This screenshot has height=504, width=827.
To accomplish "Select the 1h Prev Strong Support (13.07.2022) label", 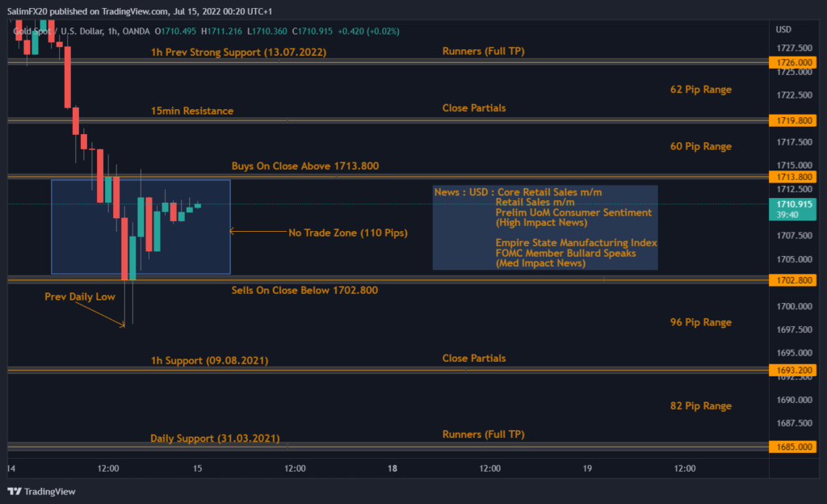I will coord(238,52).
